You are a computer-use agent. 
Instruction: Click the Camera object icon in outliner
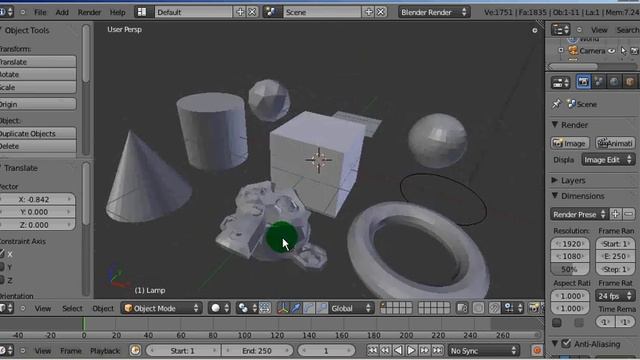573,51
